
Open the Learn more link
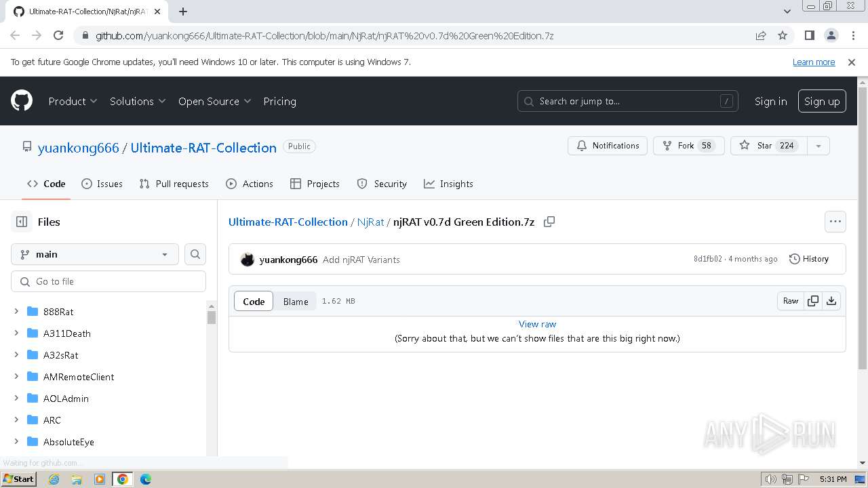814,62
